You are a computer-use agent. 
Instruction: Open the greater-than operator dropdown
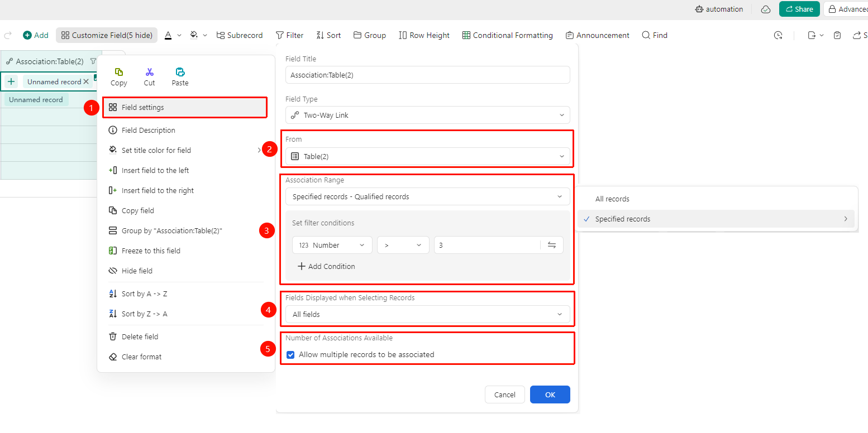click(403, 245)
